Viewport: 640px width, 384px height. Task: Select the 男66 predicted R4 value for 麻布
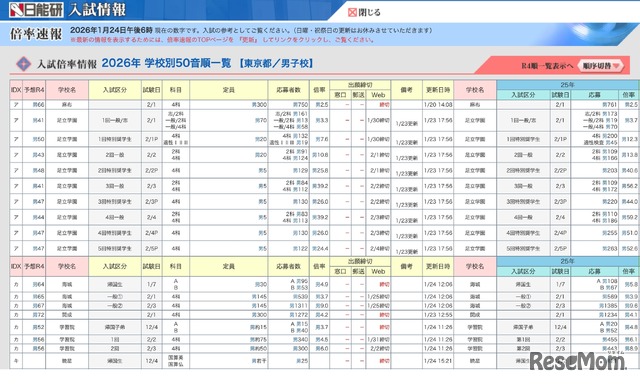[39, 105]
